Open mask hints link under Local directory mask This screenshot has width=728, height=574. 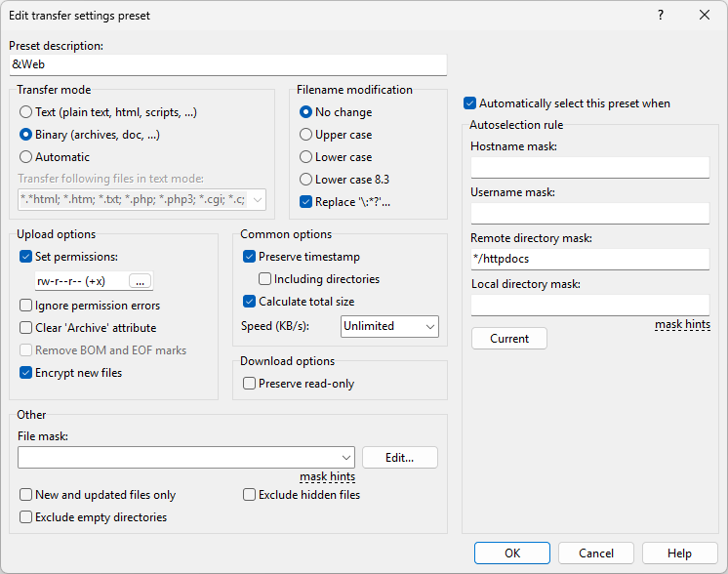[x=682, y=324]
